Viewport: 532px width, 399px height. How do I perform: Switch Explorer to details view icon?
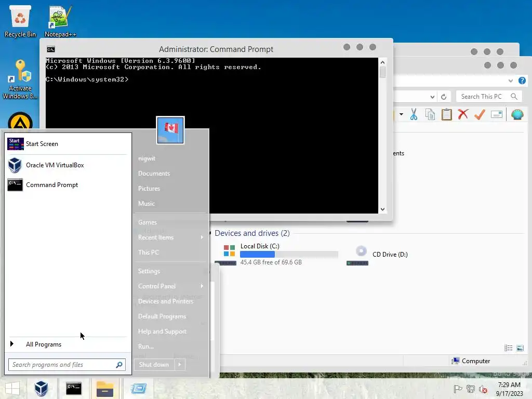click(508, 348)
